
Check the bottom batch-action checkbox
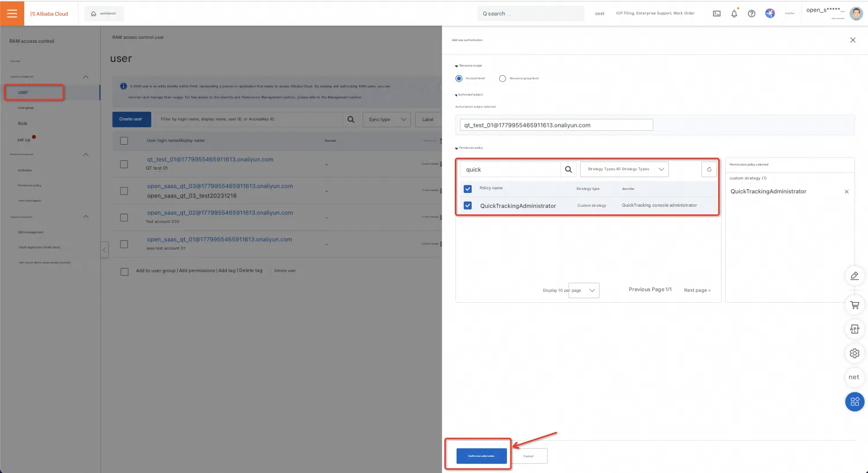click(124, 272)
